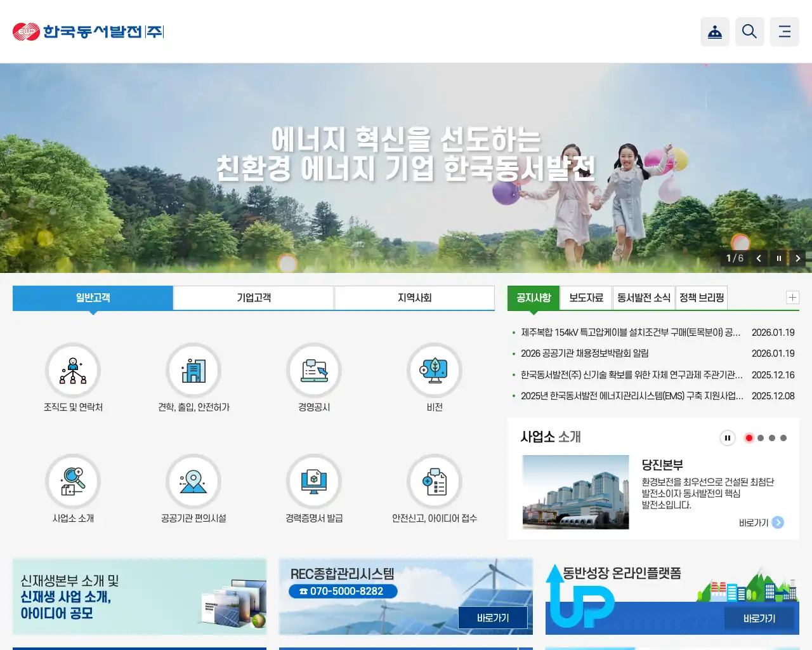Image resolution: width=812 pixels, height=650 pixels.
Task: Open the site search magnifier icon
Action: click(749, 32)
